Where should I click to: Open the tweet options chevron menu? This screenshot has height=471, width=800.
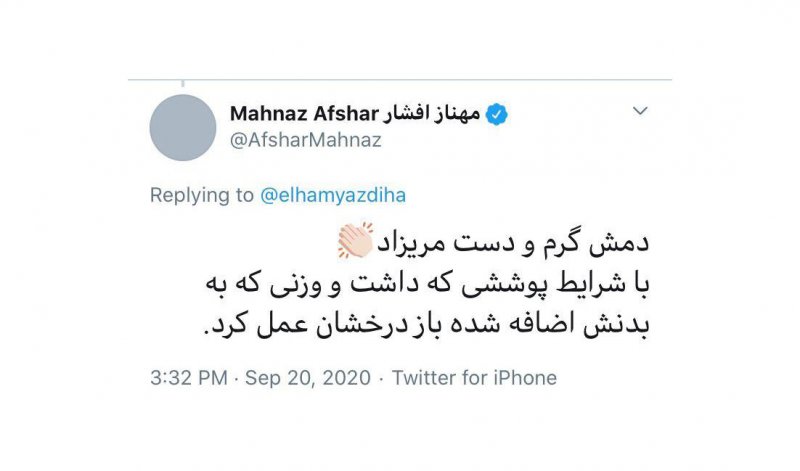click(x=641, y=112)
